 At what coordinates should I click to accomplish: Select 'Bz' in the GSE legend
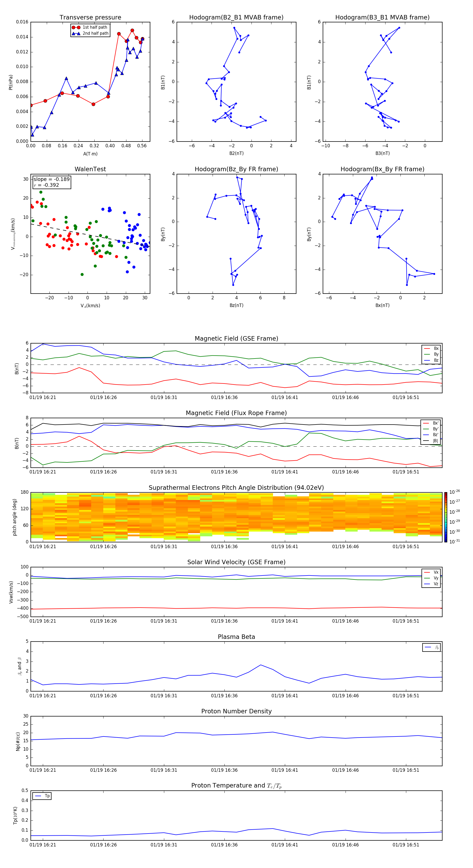[x=431, y=360]
